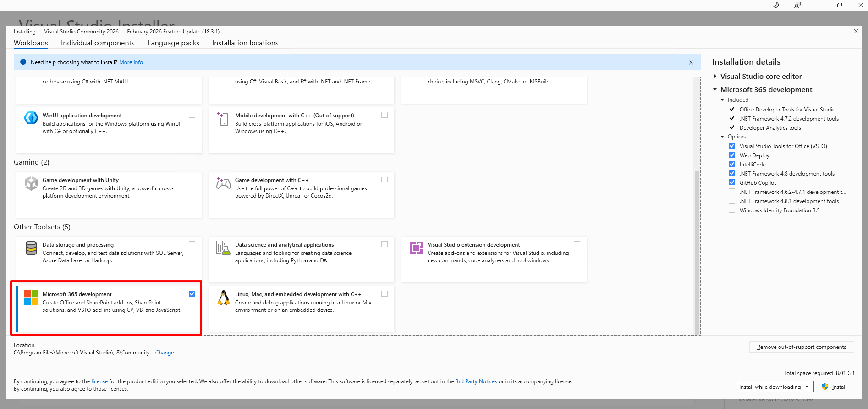Click the Other Toolsets (5) section heading
Screen dimensions: 868x409
click(42, 227)
